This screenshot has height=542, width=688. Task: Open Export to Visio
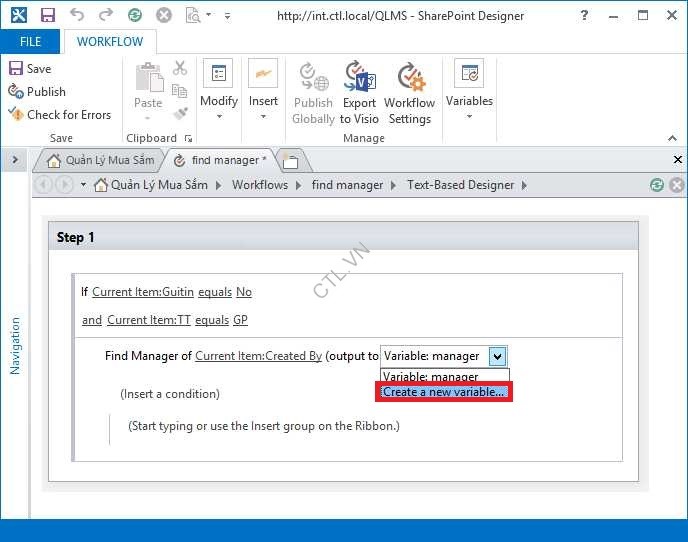point(359,92)
